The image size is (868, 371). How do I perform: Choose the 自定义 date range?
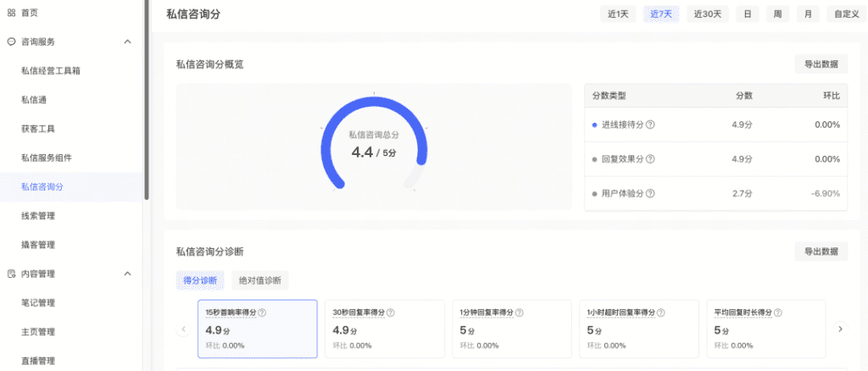(847, 14)
